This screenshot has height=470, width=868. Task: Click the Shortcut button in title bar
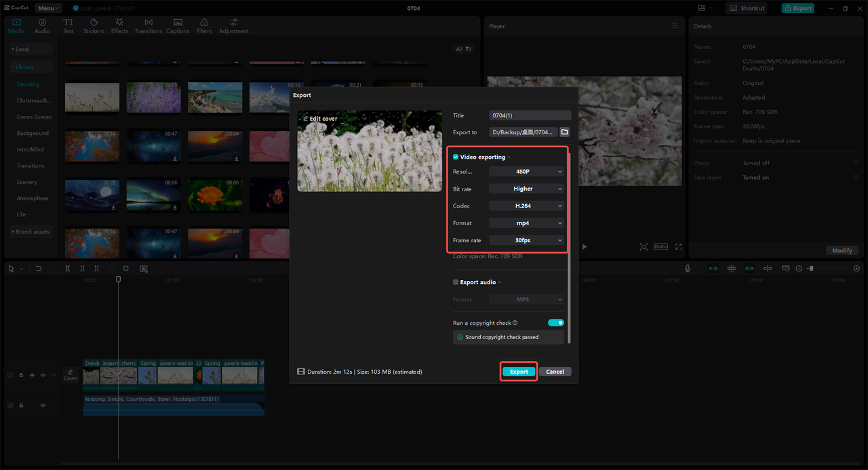click(747, 8)
